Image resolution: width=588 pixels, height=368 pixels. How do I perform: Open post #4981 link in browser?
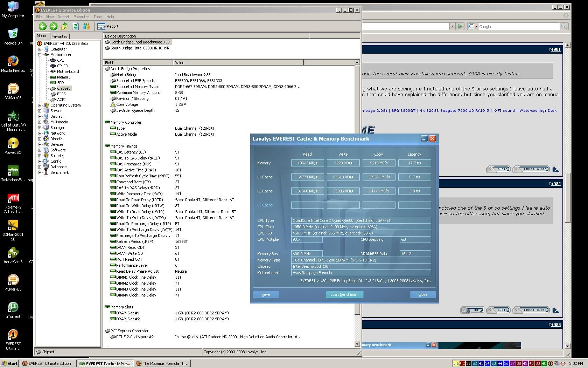(556, 49)
